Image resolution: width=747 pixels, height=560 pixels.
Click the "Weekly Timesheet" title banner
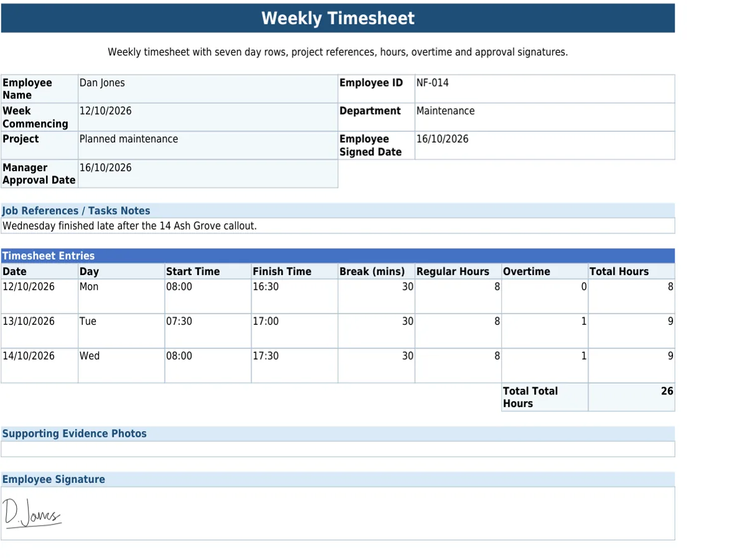pyautogui.click(x=337, y=18)
